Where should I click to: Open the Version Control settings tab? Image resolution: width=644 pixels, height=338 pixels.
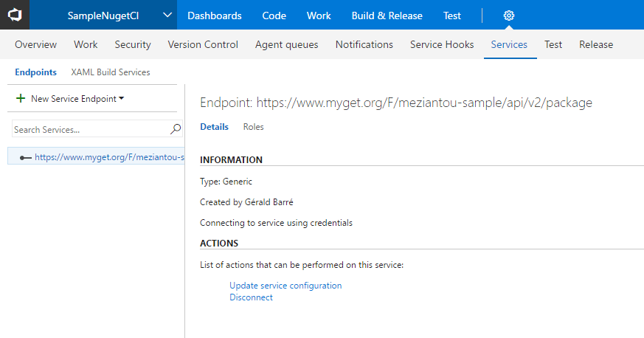[x=203, y=44]
